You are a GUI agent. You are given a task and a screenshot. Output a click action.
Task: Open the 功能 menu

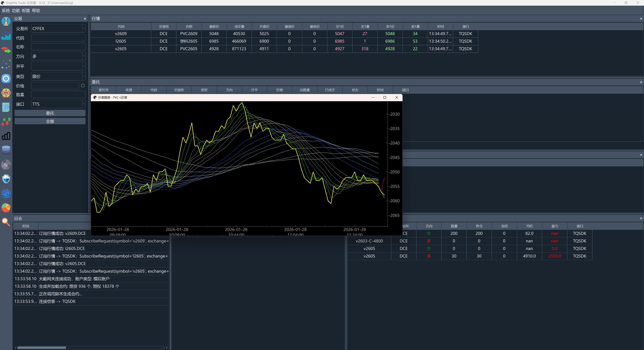15,11
